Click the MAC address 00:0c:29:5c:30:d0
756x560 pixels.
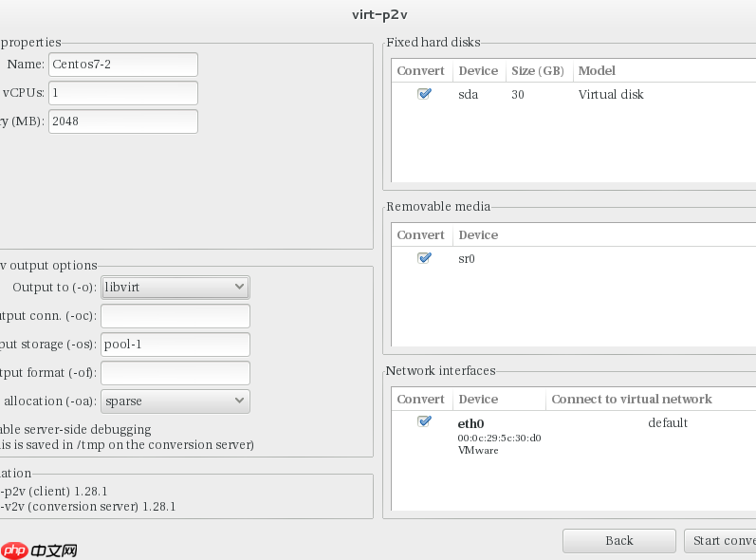pos(500,438)
